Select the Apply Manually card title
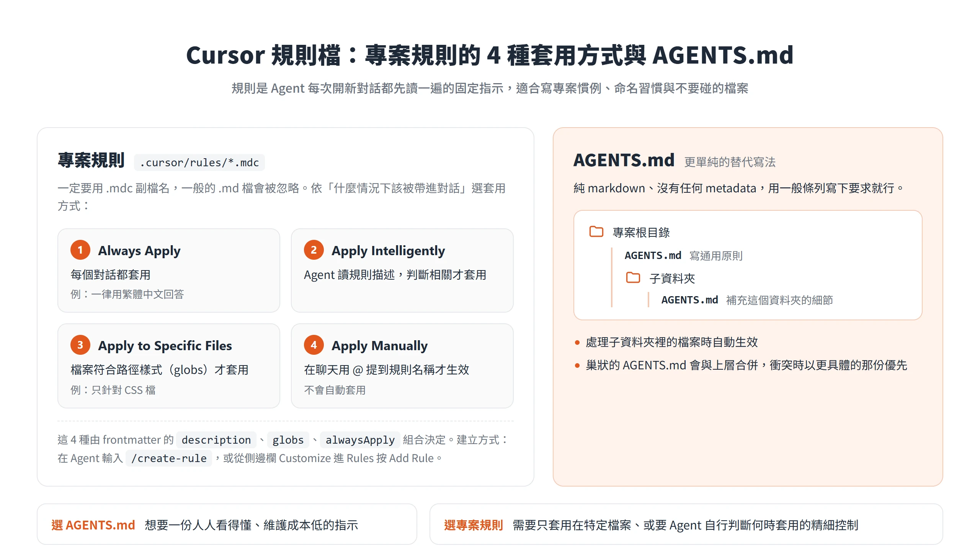Image resolution: width=980 pixels, height=554 pixels. pyautogui.click(x=379, y=346)
